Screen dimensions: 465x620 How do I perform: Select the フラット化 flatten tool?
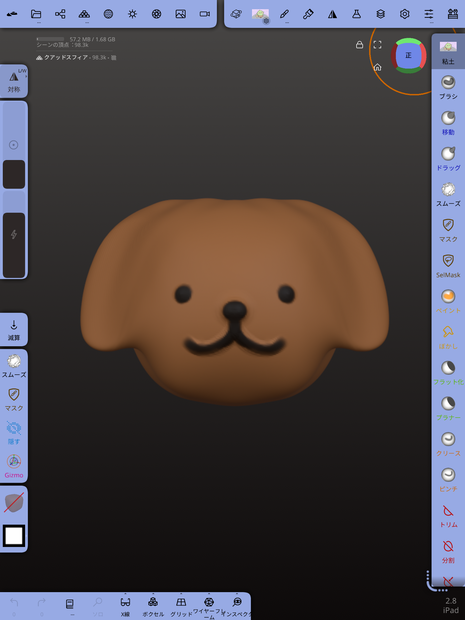click(x=448, y=373)
